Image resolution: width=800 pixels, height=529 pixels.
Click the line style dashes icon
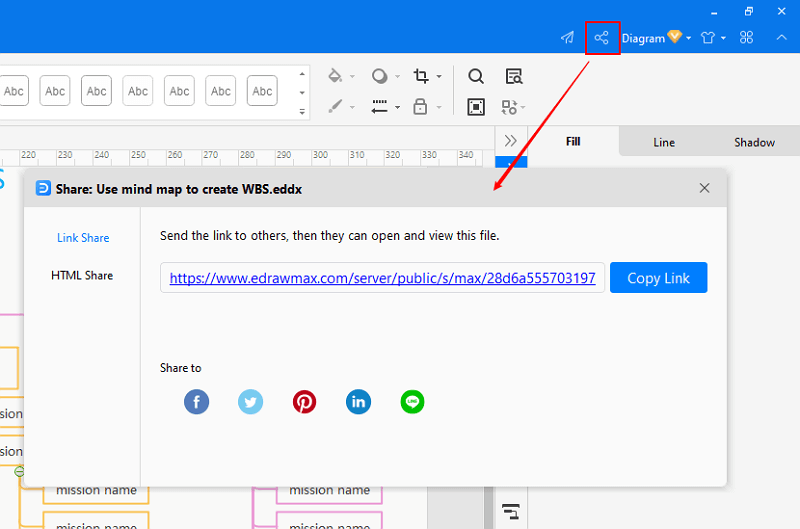380,107
